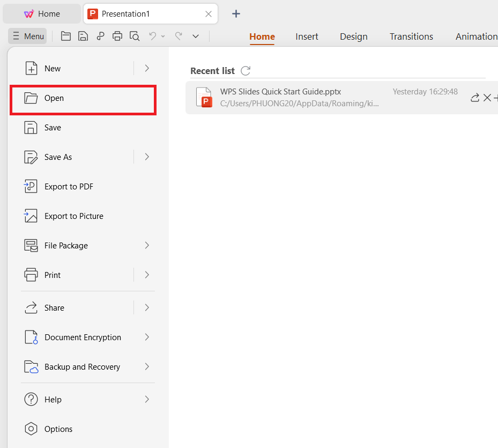Open Options at the bottom of menu
This screenshot has width=498, height=448.
(x=58, y=429)
